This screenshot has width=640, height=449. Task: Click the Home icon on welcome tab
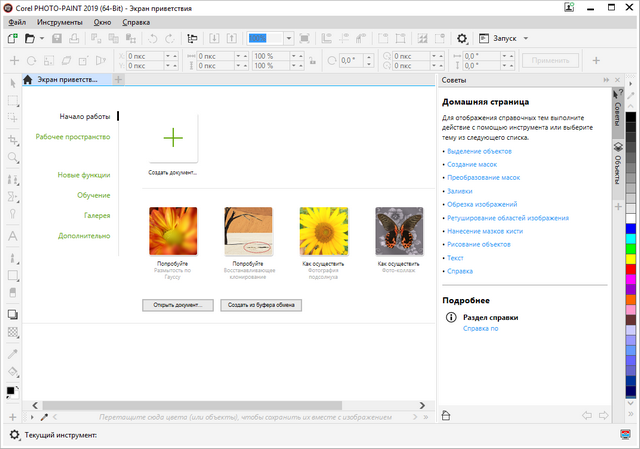[x=28, y=79]
